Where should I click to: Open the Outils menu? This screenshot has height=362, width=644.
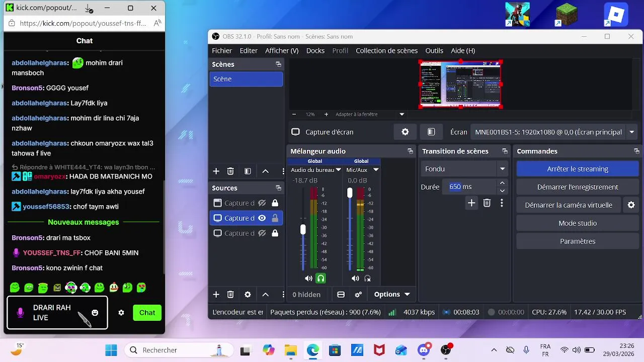pos(434,51)
